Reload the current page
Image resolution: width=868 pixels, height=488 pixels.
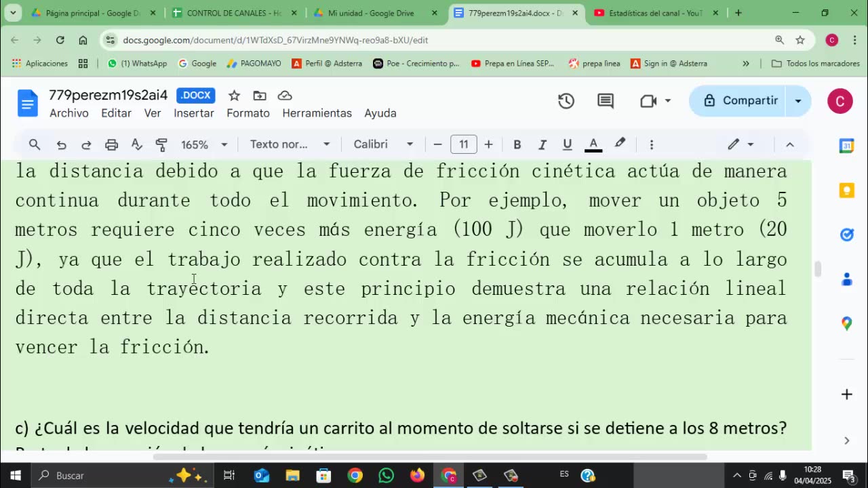[60, 40]
